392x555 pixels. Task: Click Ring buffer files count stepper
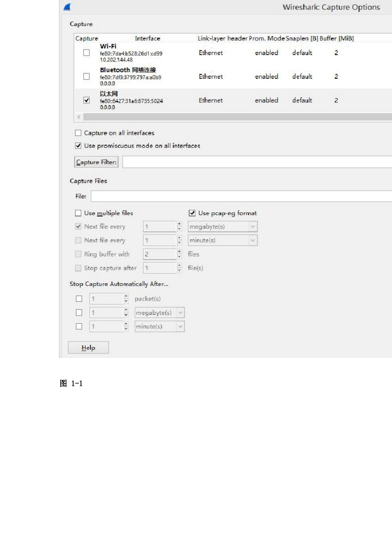click(179, 254)
